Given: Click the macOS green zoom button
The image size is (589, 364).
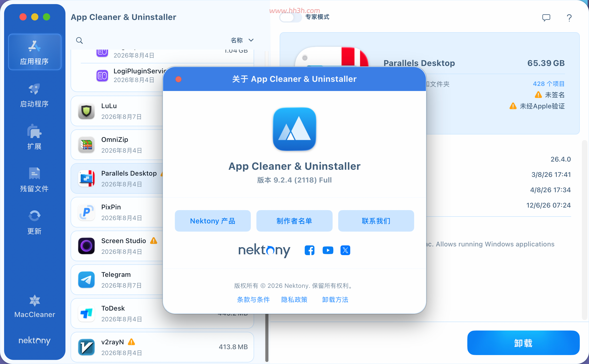Looking at the screenshot, I should (x=47, y=17).
